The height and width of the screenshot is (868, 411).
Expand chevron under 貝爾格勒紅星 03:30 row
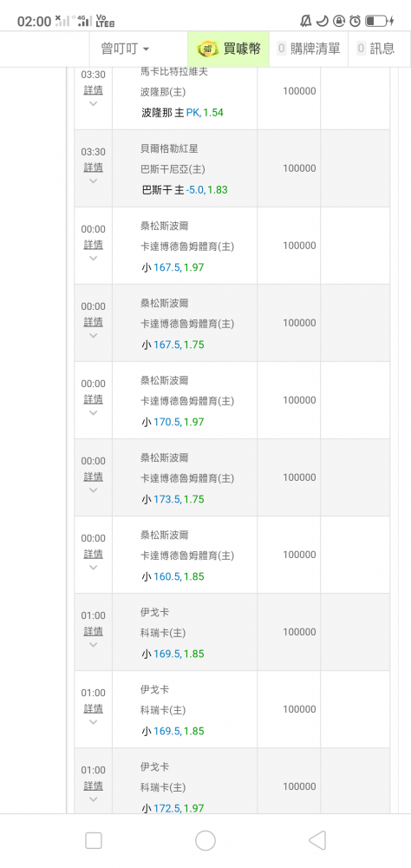(93, 181)
